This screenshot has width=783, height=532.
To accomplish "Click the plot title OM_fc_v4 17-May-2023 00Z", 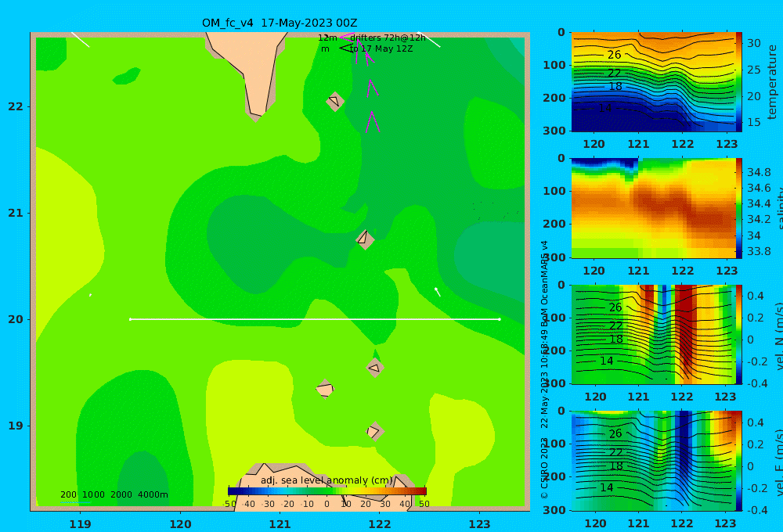I will click(280, 23).
